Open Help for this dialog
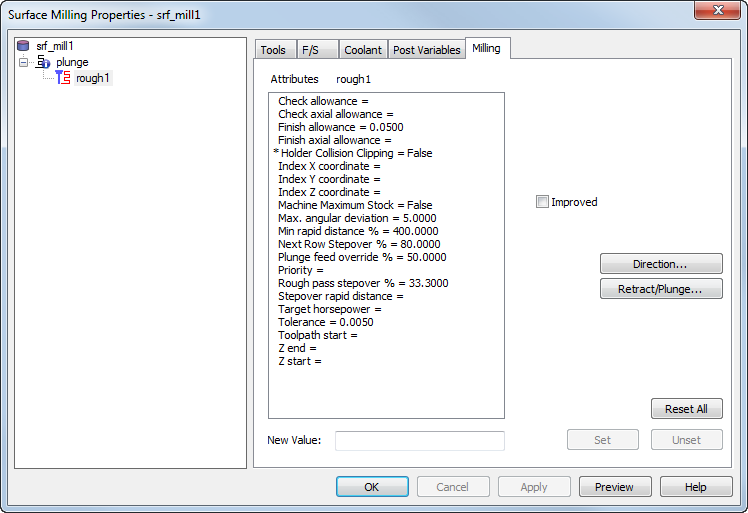Viewport: 748px width, 513px height. pos(696,487)
